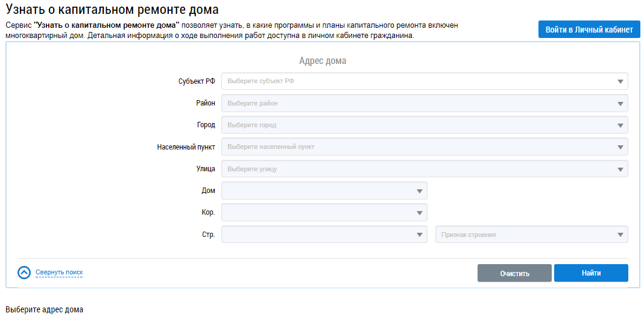Click Войти в Личный кабинет button
Viewport: 644px width, 319px height.
[x=589, y=30]
